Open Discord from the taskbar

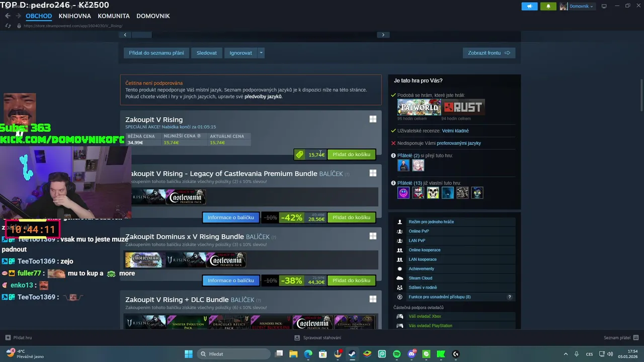click(412, 354)
